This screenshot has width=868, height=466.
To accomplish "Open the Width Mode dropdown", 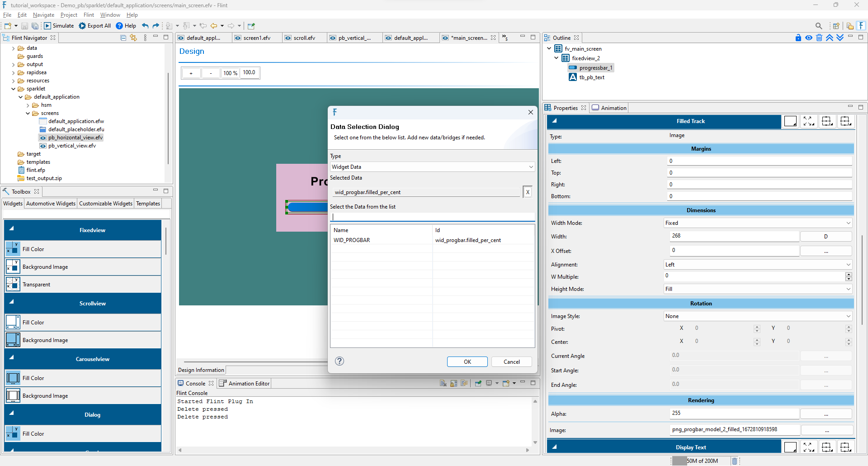I will click(x=758, y=223).
